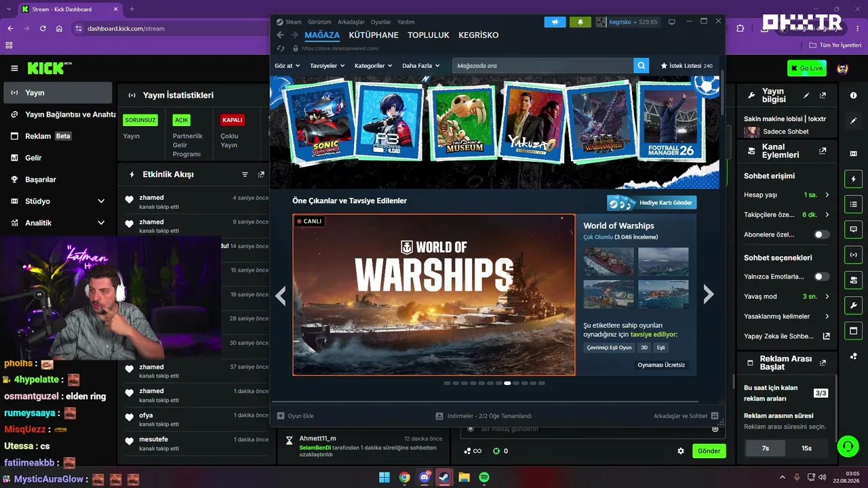
Task: Open Gelir in Kick sidebar
Action: pos(58,158)
